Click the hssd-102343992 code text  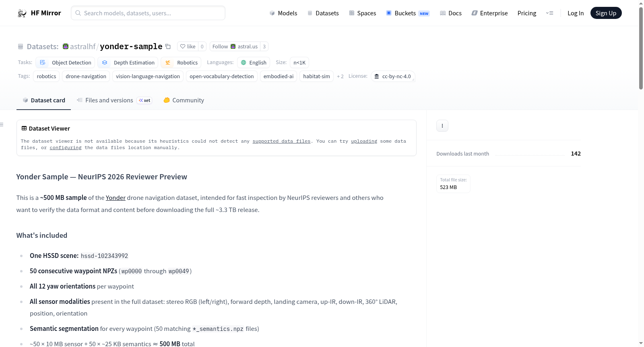coord(104,256)
